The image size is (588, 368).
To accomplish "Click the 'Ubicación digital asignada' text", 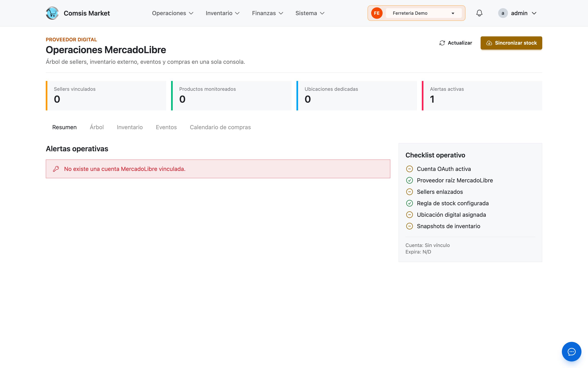I will (x=451, y=215).
